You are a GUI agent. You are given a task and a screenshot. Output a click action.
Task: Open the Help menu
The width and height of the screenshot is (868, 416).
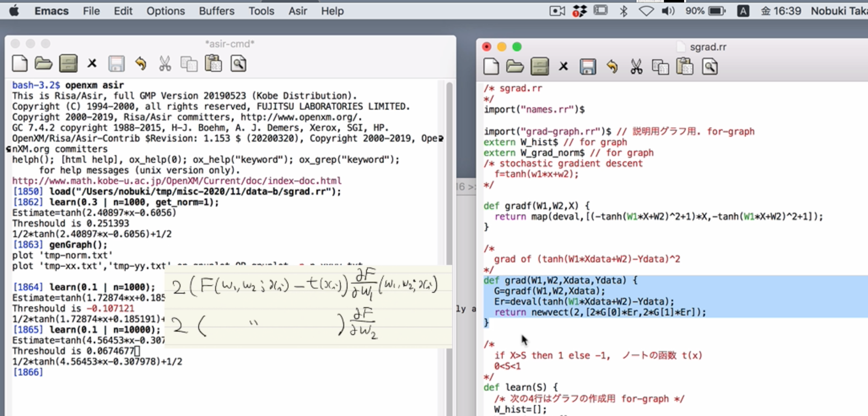(332, 11)
